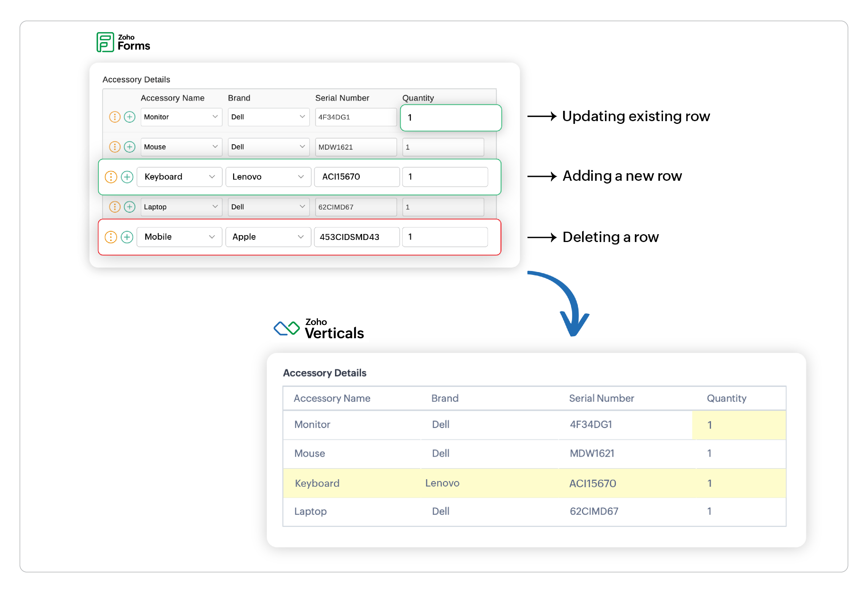Open the orange options icon on Mobile row
The image size is (868, 593).
click(x=111, y=237)
